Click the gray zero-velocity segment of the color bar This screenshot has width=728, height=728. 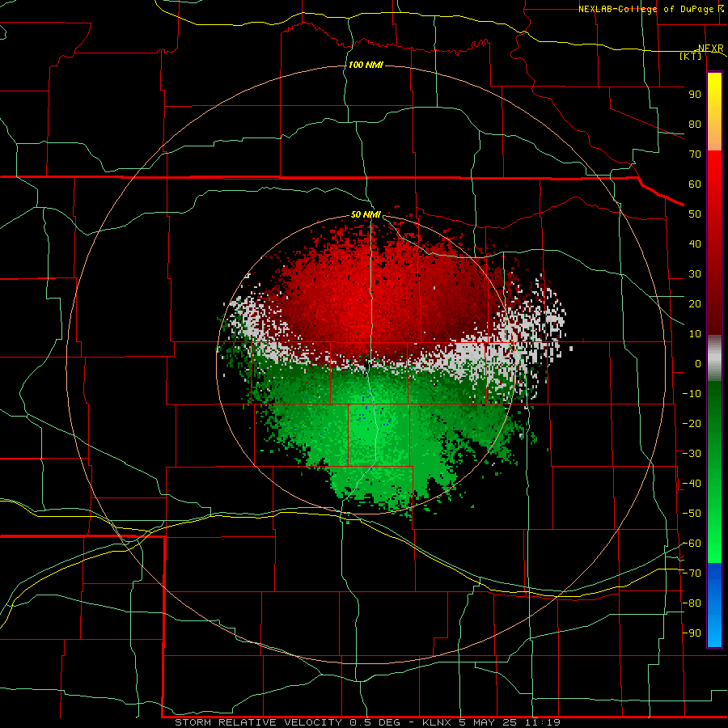(714, 357)
